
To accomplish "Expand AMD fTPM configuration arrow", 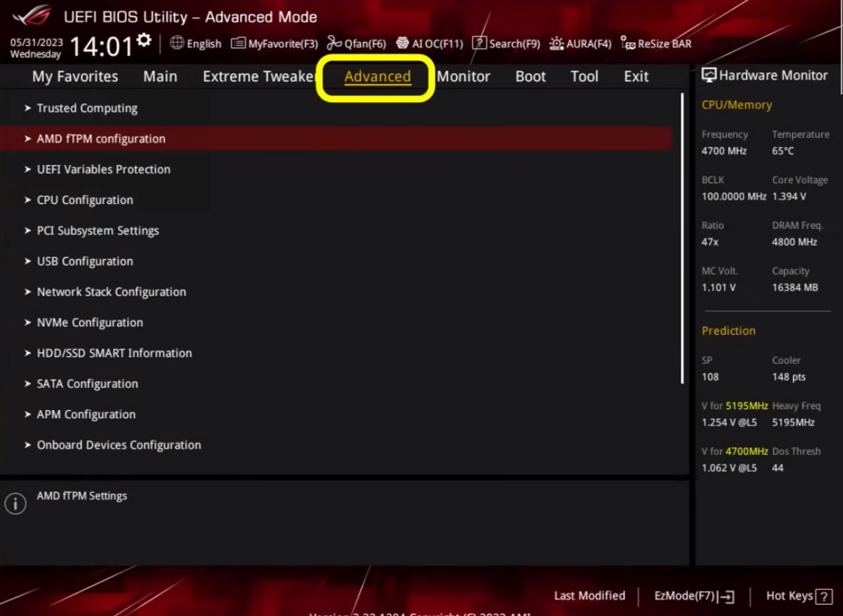I will [27, 139].
